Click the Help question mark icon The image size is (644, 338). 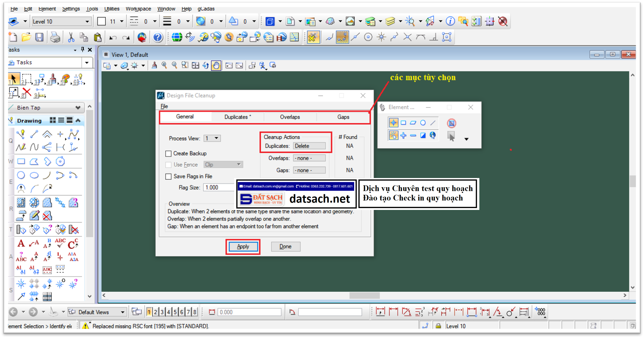[x=158, y=37]
